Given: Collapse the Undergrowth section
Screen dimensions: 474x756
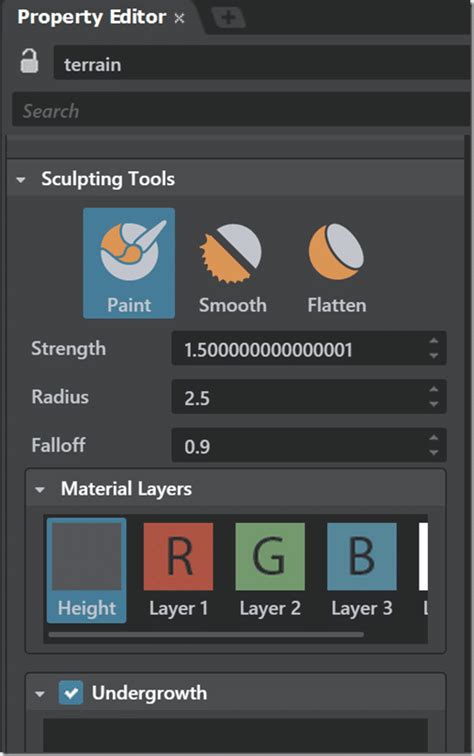Looking at the screenshot, I should coord(40,694).
